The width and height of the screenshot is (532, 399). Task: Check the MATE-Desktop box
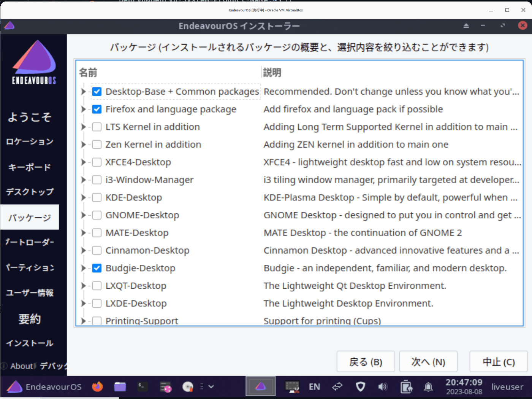click(x=97, y=233)
